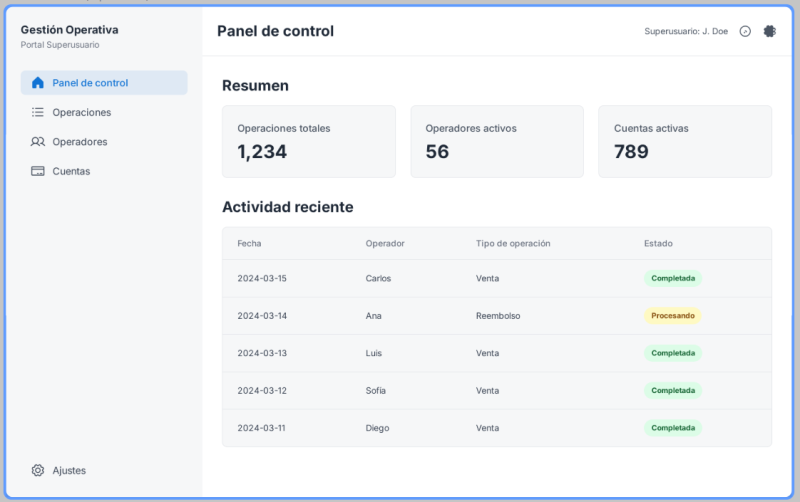The height and width of the screenshot is (502, 800).
Task: Click the Operador column header
Action: (385, 243)
